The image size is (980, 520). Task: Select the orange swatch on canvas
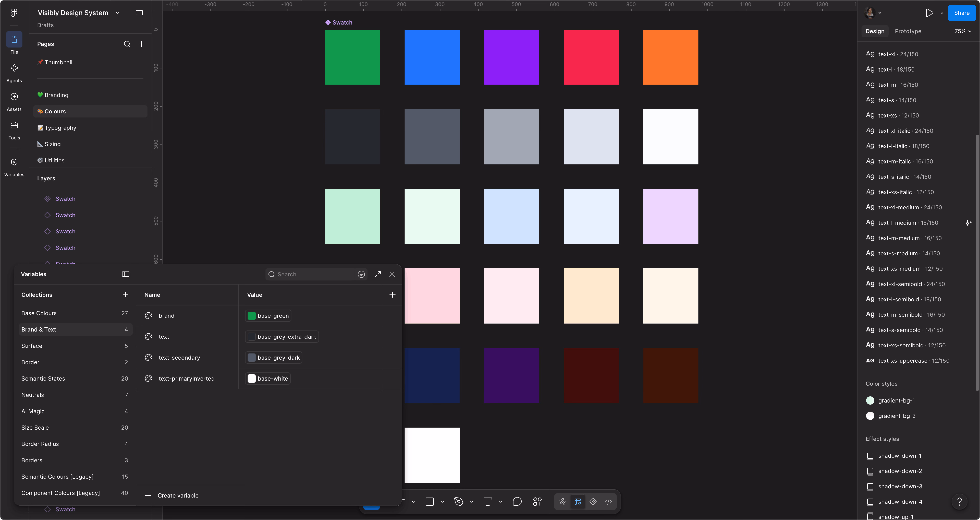click(671, 57)
